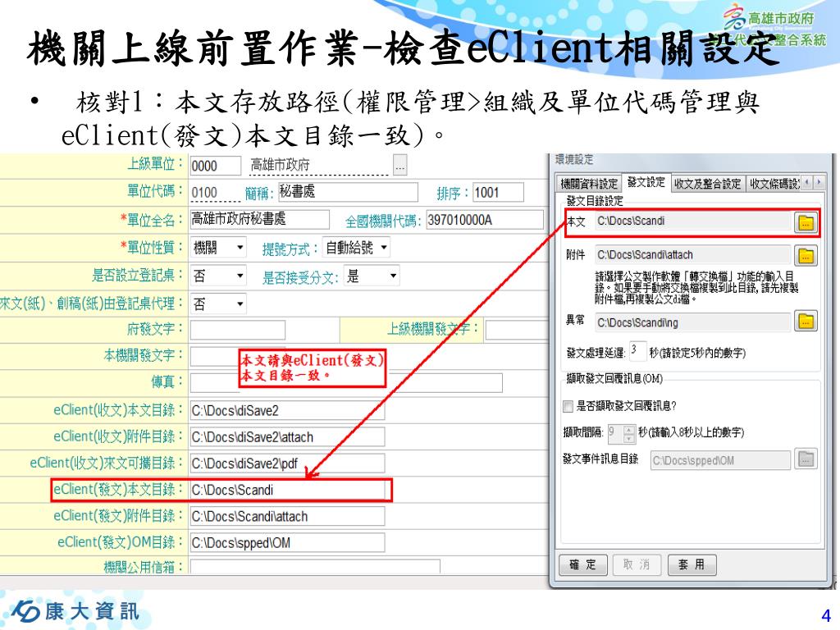The image size is (840, 630).
Task: Click the 上級單位 code field 0000
Action: coord(216,166)
